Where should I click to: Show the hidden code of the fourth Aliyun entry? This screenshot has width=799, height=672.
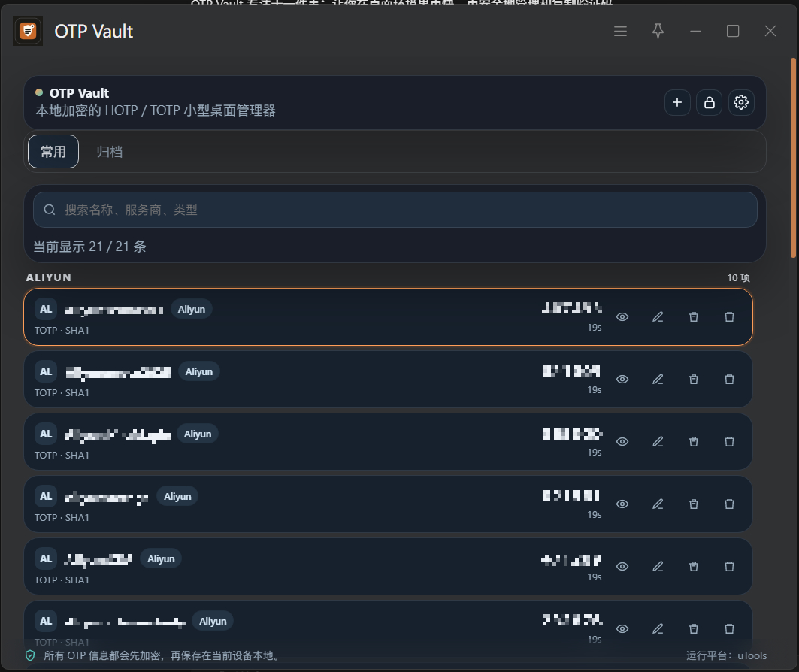[622, 504]
